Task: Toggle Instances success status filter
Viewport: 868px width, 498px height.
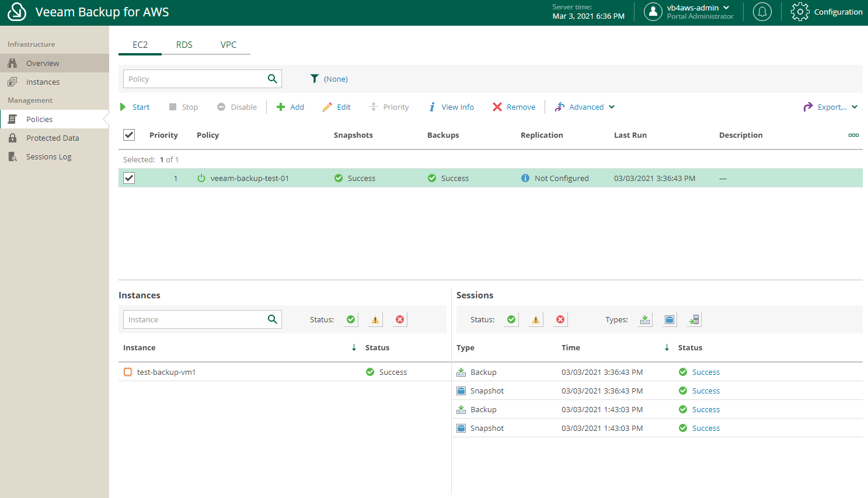Action: click(x=351, y=319)
